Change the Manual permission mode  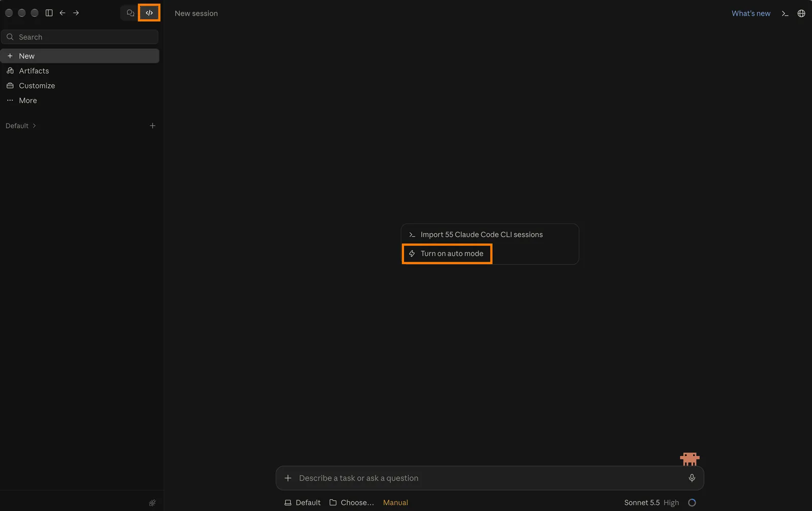[x=395, y=503]
